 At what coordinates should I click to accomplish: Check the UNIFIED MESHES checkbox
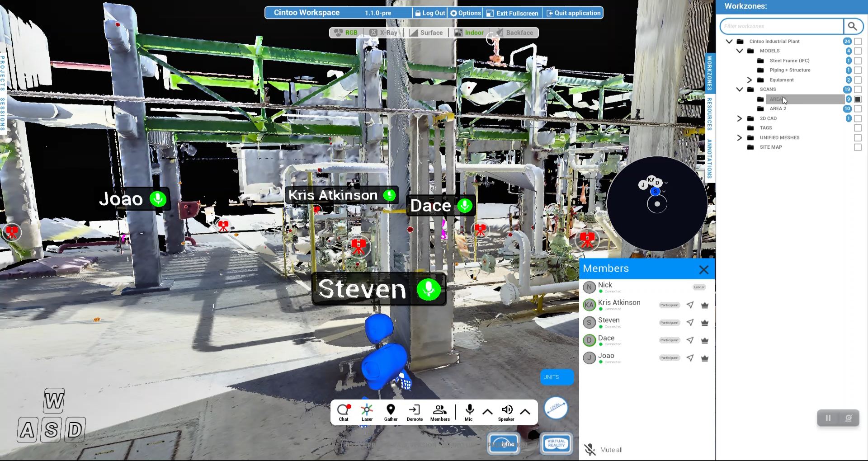(858, 138)
